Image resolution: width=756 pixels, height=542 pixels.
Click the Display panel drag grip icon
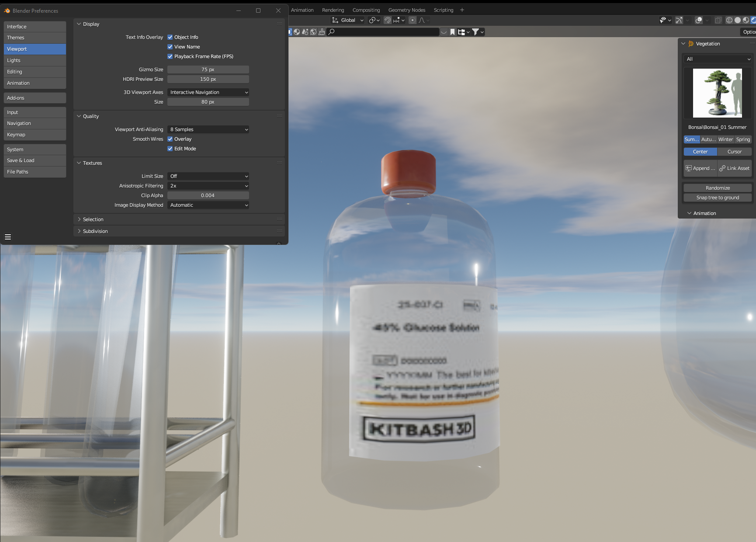click(x=280, y=24)
